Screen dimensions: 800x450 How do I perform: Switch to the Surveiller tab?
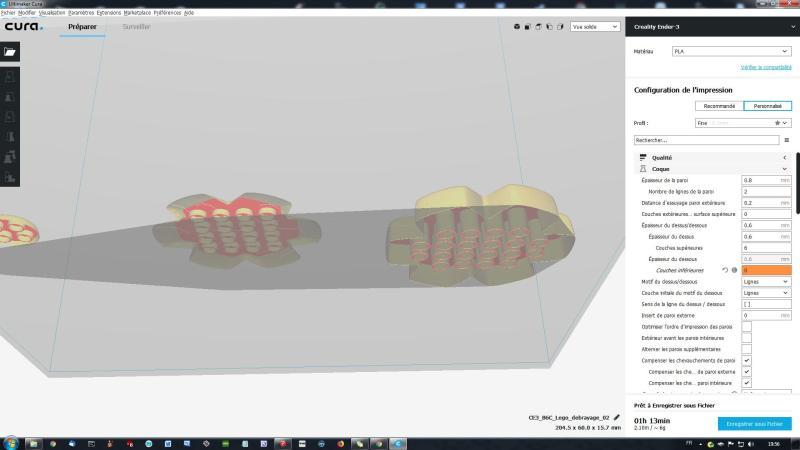tap(136, 27)
